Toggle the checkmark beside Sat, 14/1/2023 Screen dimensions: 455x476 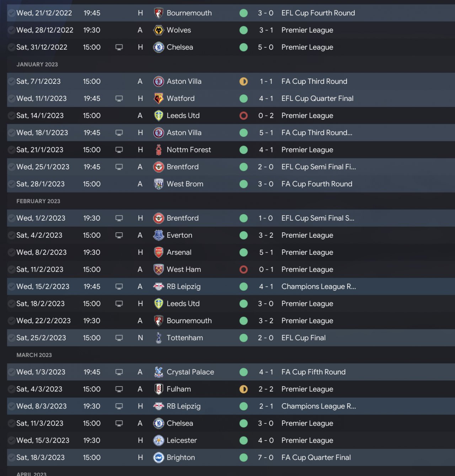pos(11,116)
